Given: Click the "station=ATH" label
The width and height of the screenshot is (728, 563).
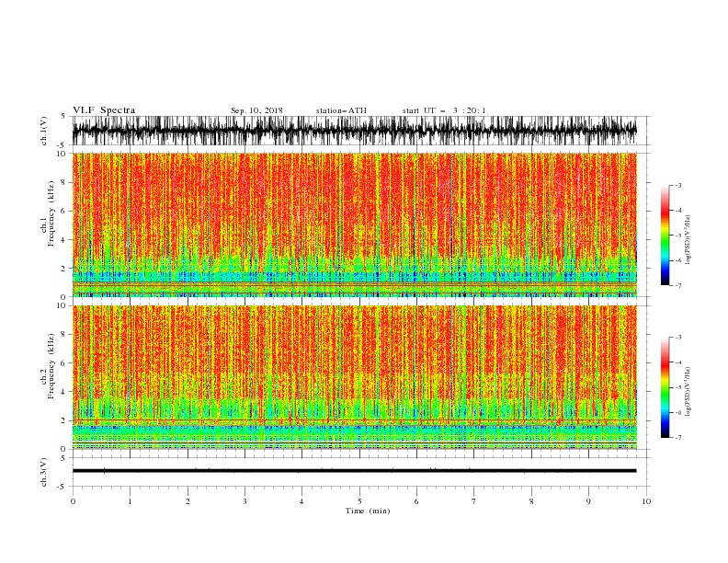Looking at the screenshot, I should (341, 110).
